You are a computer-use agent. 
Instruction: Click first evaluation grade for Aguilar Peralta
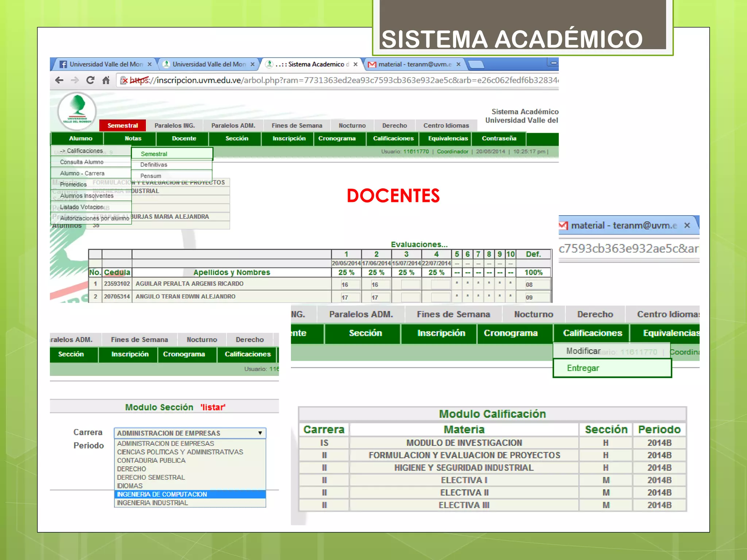pyautogui.click(x=351, y=284)
